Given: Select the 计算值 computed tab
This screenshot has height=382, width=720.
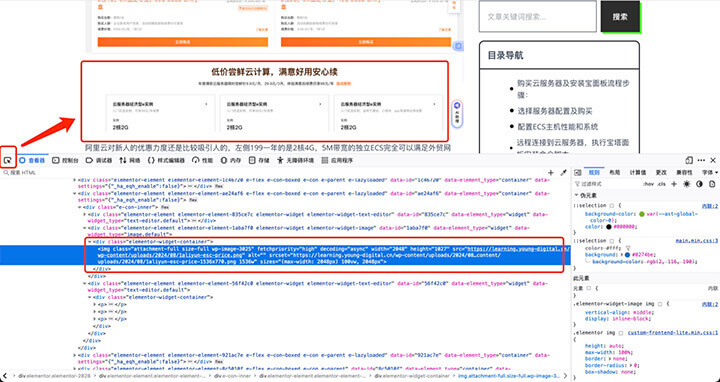Looking at the screenshot, I should (638, 173).
